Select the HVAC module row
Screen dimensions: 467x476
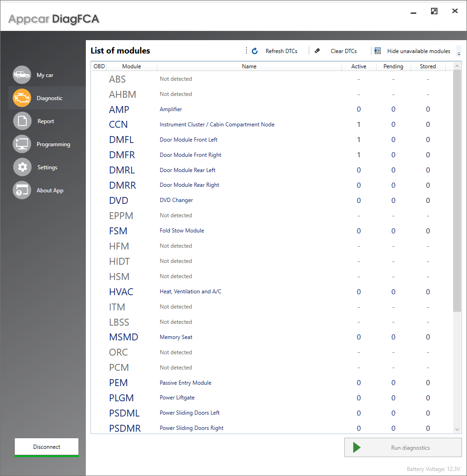coord(190,292)
